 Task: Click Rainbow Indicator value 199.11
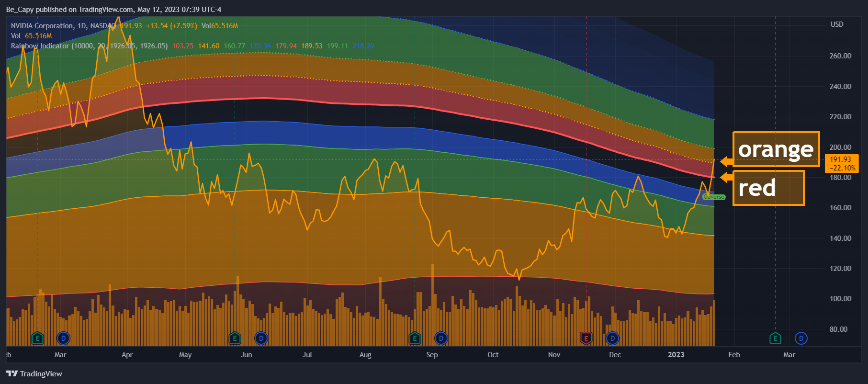338,46
